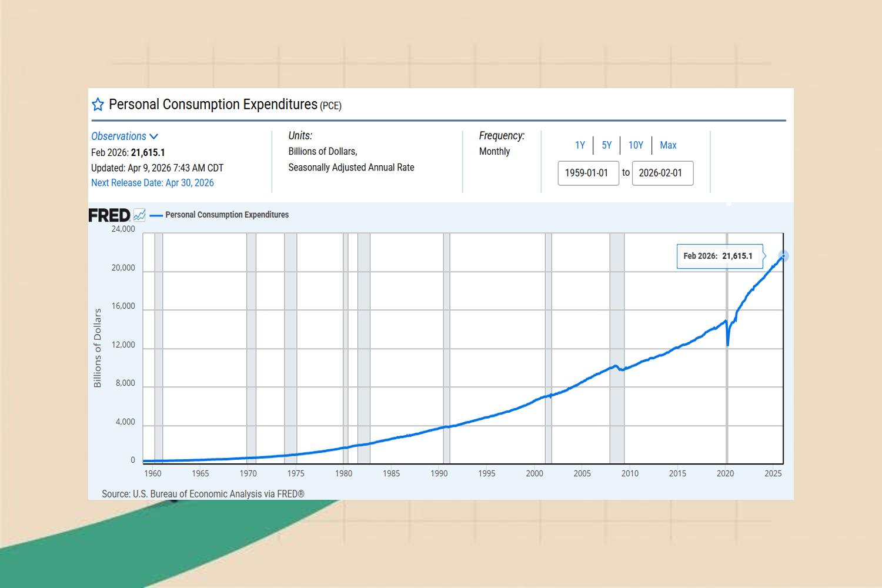
Task: Click the Feb 2026: 21,615.1 tooltip
Action: click(719, 256)
